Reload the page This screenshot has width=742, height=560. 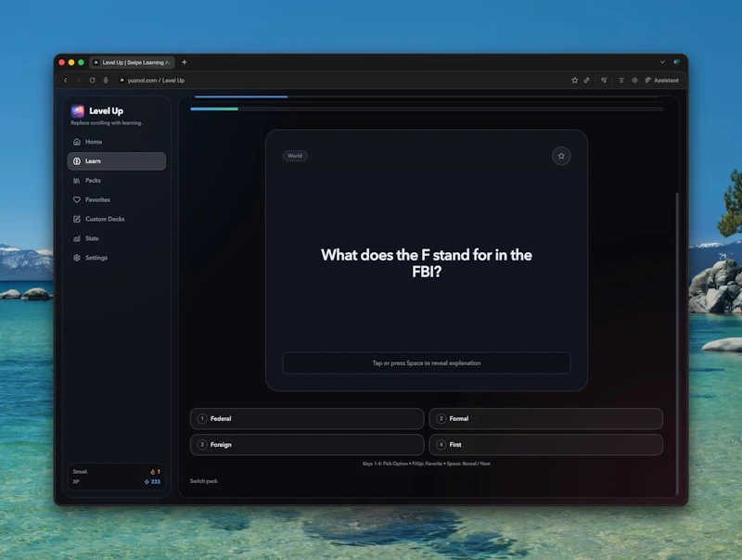[92, 81]
